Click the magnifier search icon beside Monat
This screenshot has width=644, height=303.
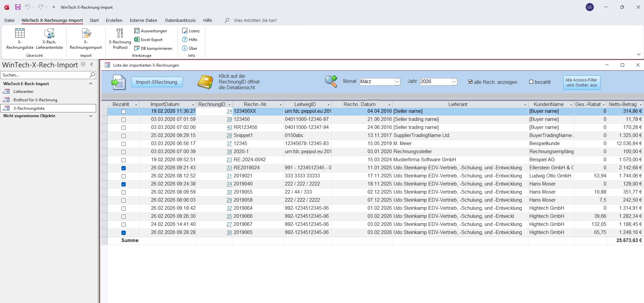click(331, 81)
